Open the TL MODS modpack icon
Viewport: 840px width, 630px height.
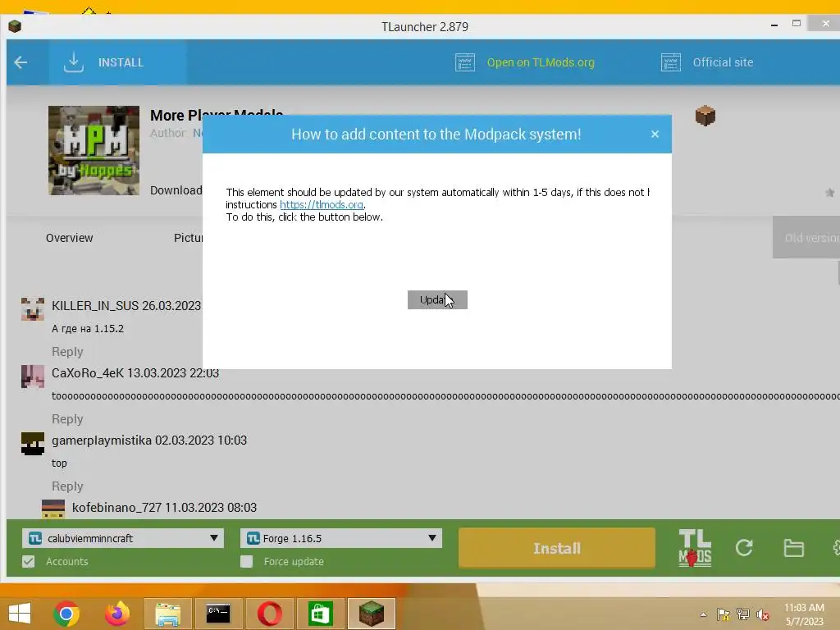pyautogui.click(x=695, y=547)
